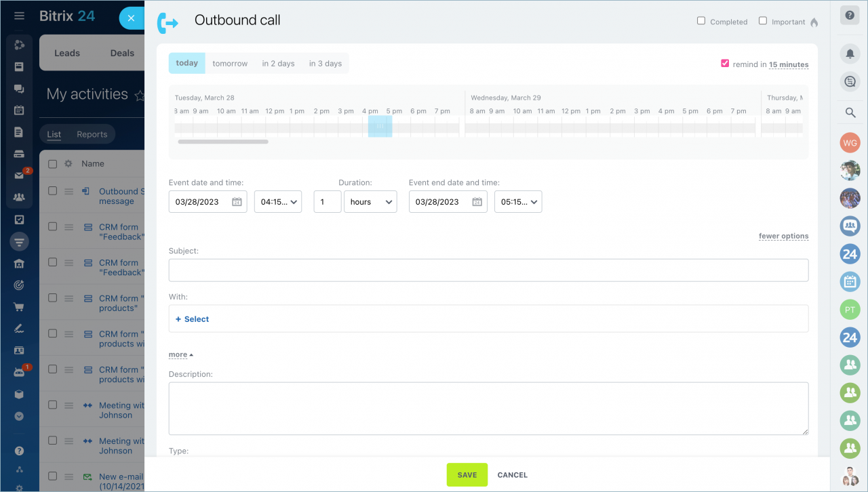Click the SAVE button
Viewport: 868px width, 492px height.
467,475
